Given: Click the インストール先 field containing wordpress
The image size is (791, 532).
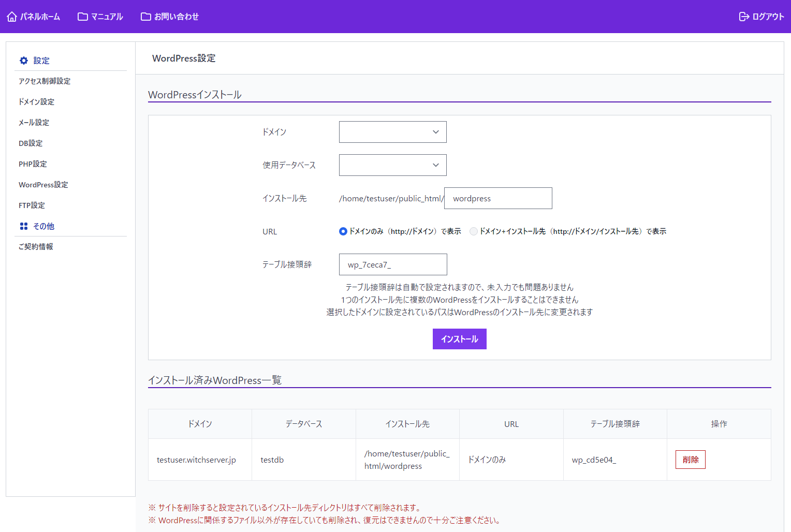Looking at the screenshot, I should [498, 198].
